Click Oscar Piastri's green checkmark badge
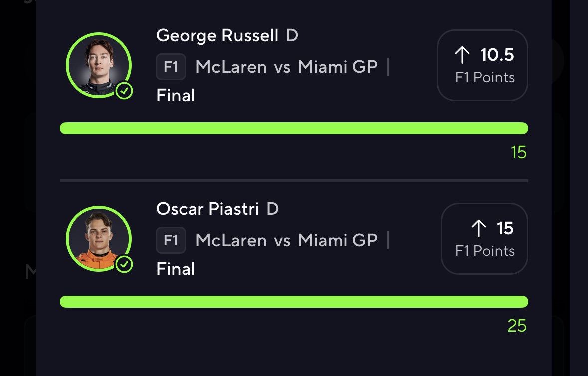 click(x=124, y=264)
